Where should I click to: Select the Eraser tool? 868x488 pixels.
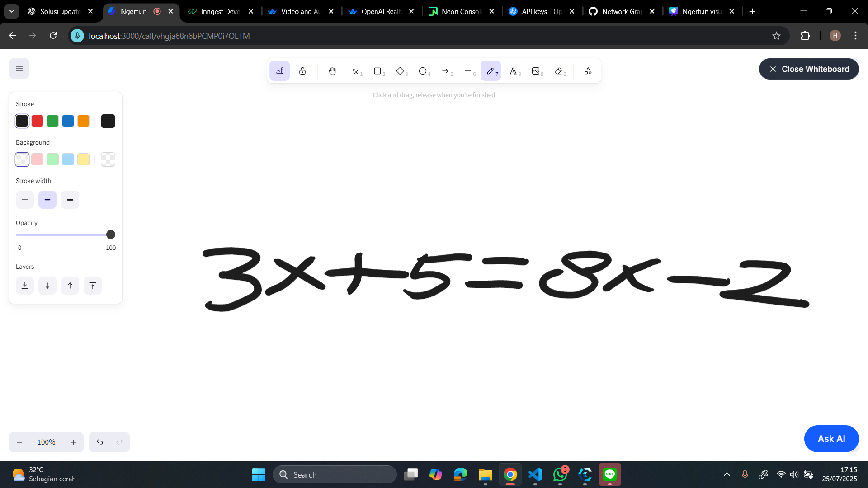559,71
